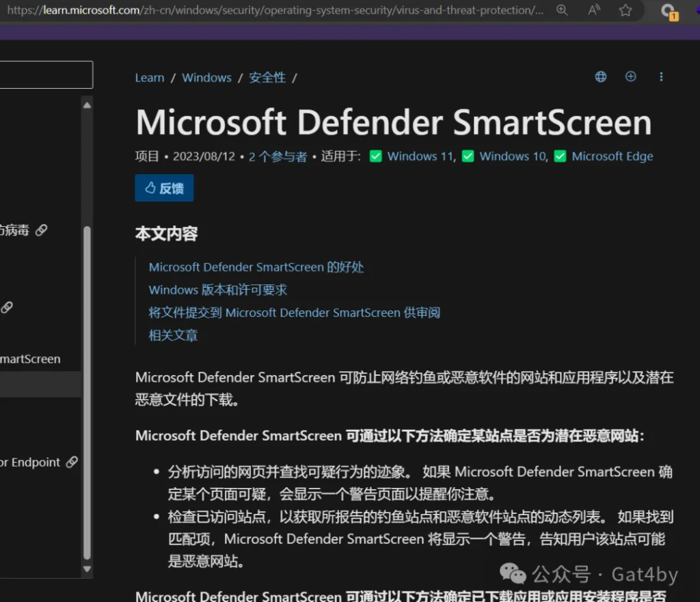Viewport: 700px width, 602px height.
Task: Click the page title Microsoft Defender SmartScreen
Action: pos(393,122)
